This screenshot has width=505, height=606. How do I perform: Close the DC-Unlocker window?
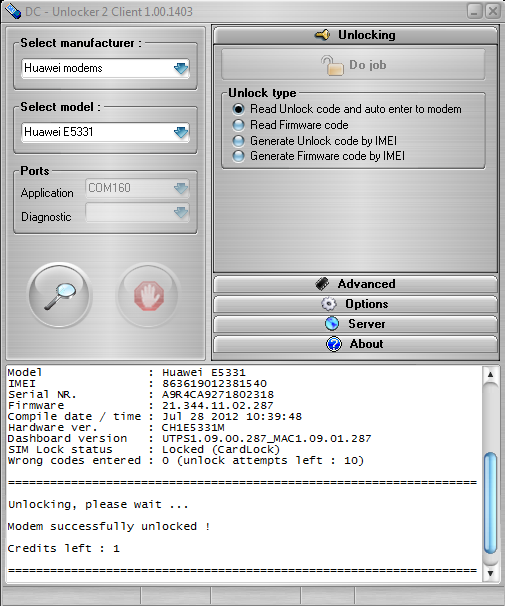click(493, 11)
